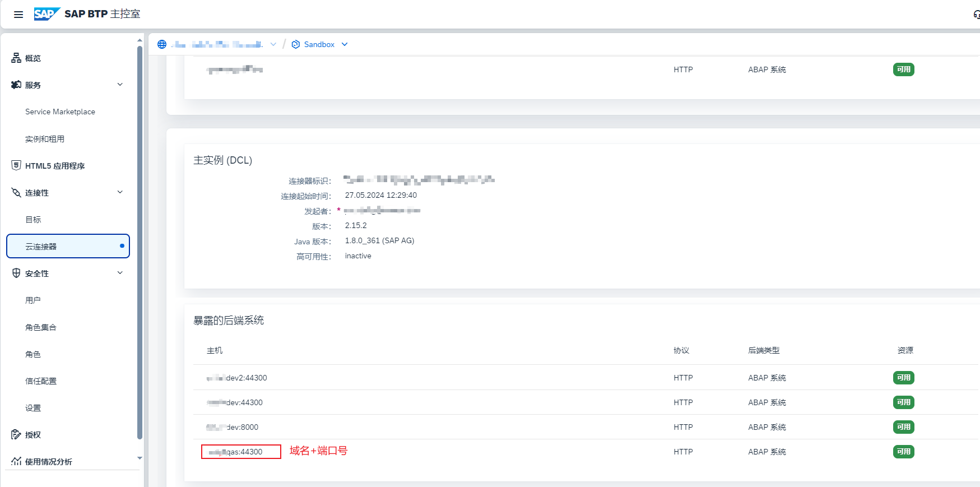Click the SAP logo

[x=47, y=14]
